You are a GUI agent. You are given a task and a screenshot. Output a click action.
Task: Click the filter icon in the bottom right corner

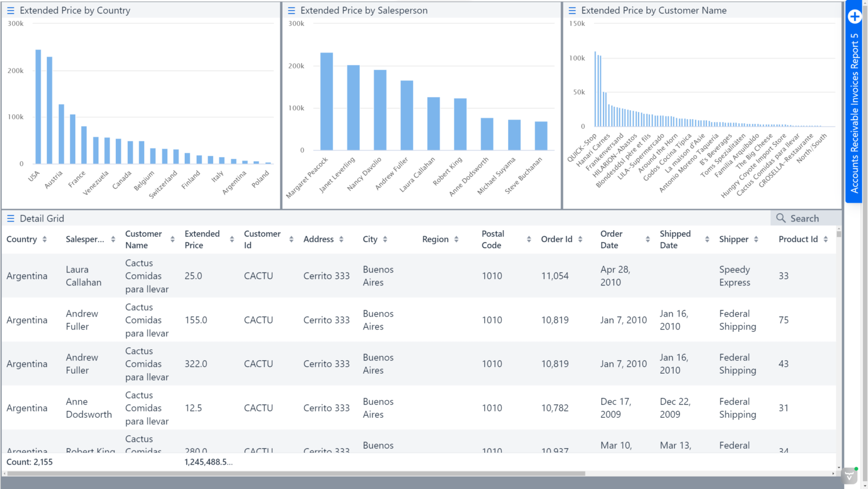pyautogui.click(x=849, y=477)
